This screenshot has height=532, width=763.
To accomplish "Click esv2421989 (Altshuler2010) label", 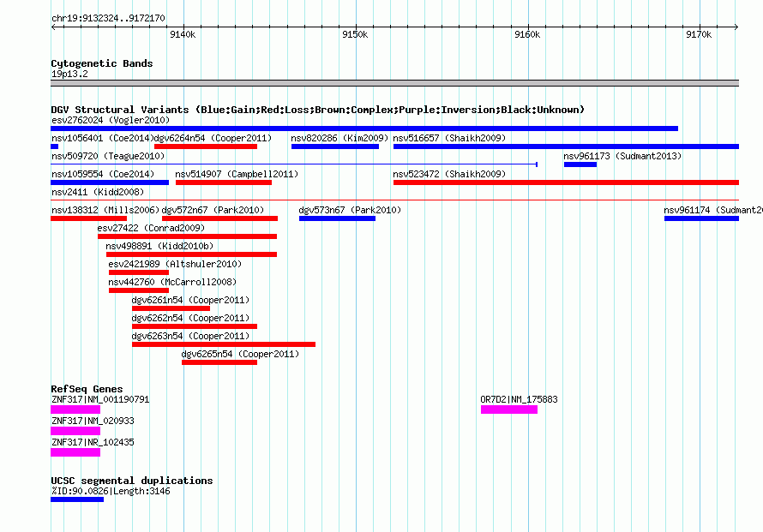I will point(175,264).
